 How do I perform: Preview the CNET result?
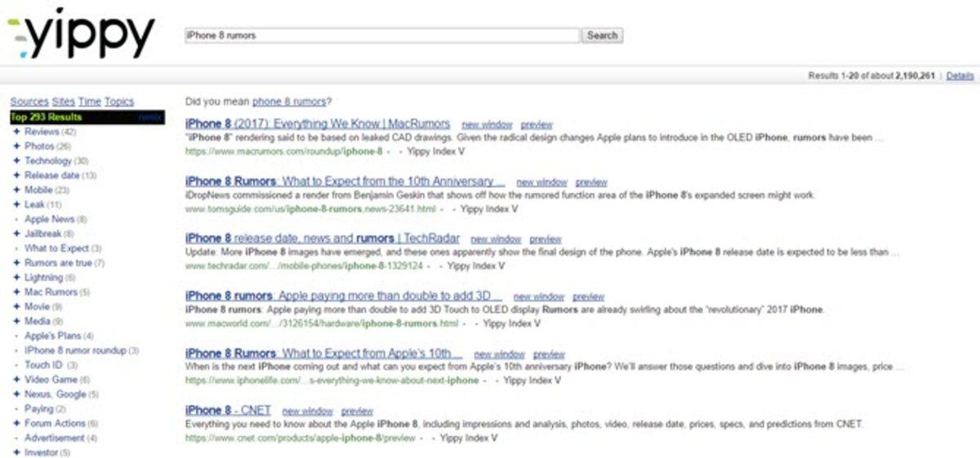pyautogui.click(x=357, y=411)
